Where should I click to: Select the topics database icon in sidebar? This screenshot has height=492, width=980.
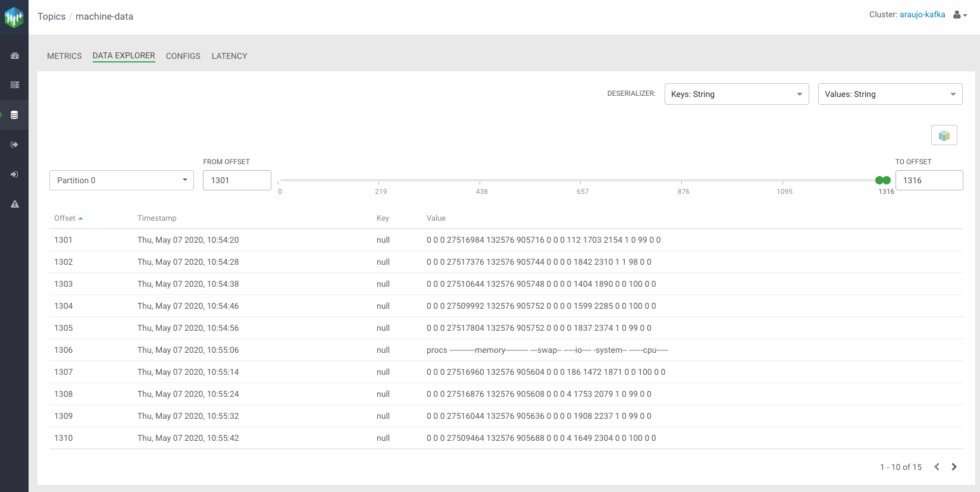(x=15, y=115)
